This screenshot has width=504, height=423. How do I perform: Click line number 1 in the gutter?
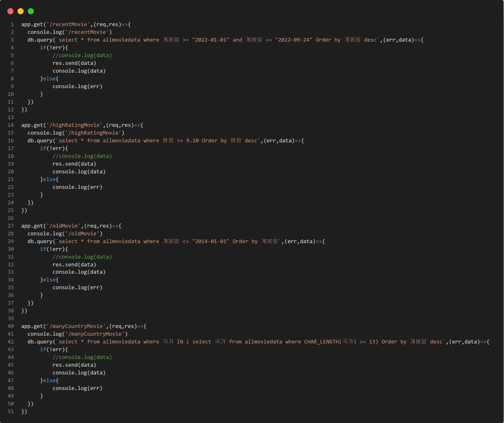pos(12,24)
